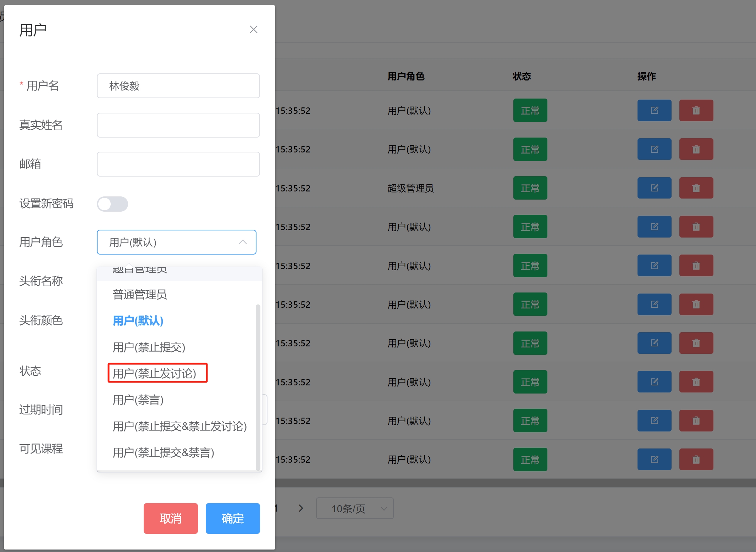The width and height of the screenshot is (756, 552).
Task: Pick 用户(禁止提交&禁言) option
Action: [163, 453]
